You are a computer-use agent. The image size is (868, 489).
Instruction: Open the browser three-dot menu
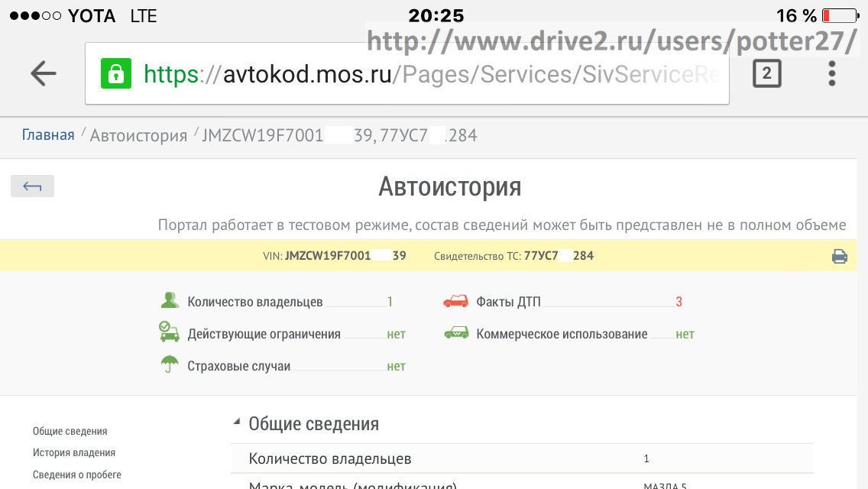[831, 73]
